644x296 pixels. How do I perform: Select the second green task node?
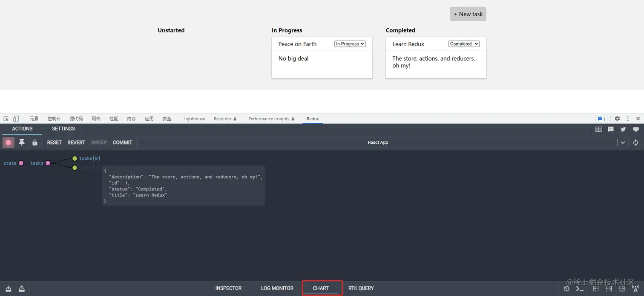click(75, 168)
